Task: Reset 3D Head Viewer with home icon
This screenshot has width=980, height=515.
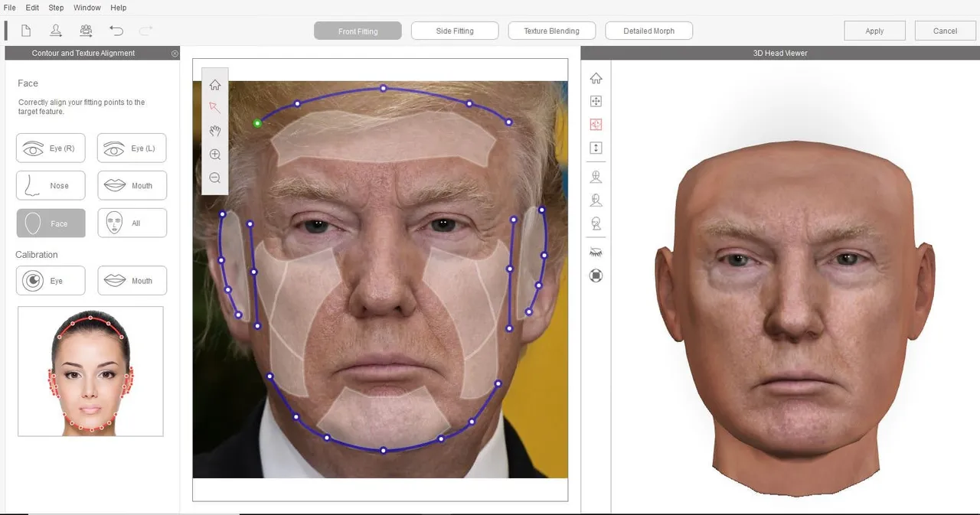Action: click(596, 78)
